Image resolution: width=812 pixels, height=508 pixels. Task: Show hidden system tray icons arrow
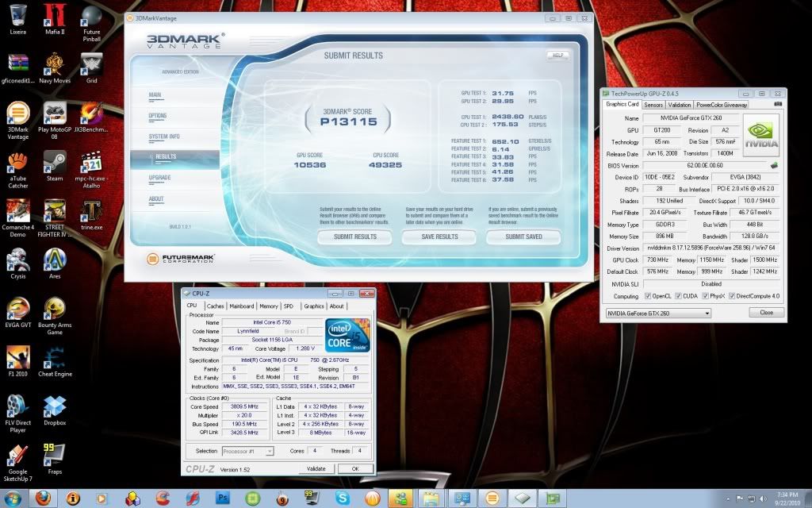[x=729, y=498]
